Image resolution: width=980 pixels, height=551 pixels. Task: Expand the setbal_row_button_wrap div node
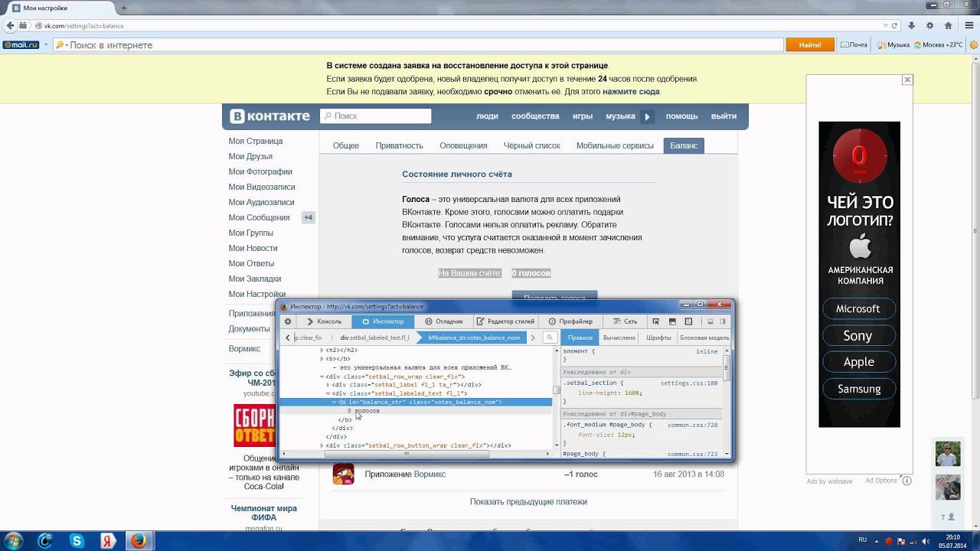(x=322, y=445)
